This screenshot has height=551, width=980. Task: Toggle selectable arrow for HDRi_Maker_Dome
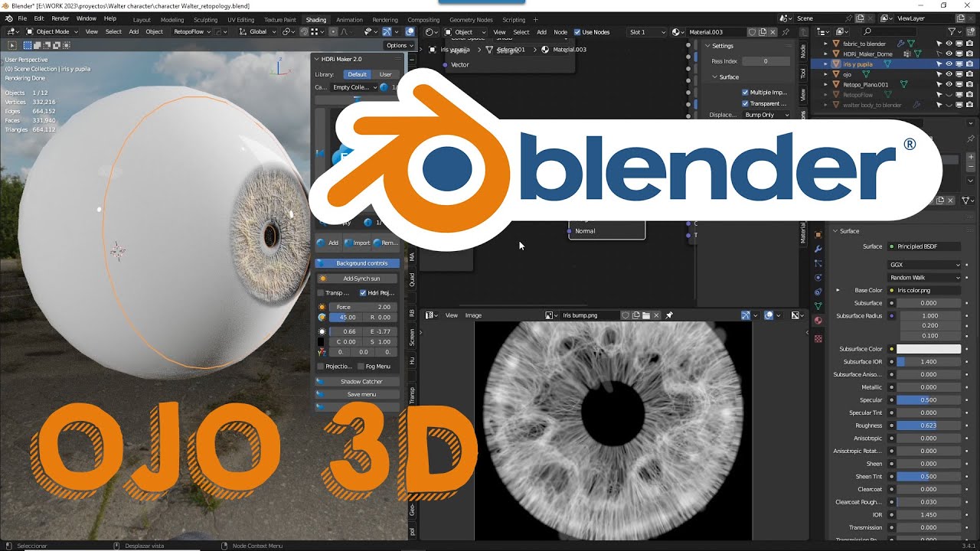[x=939, y=54]
